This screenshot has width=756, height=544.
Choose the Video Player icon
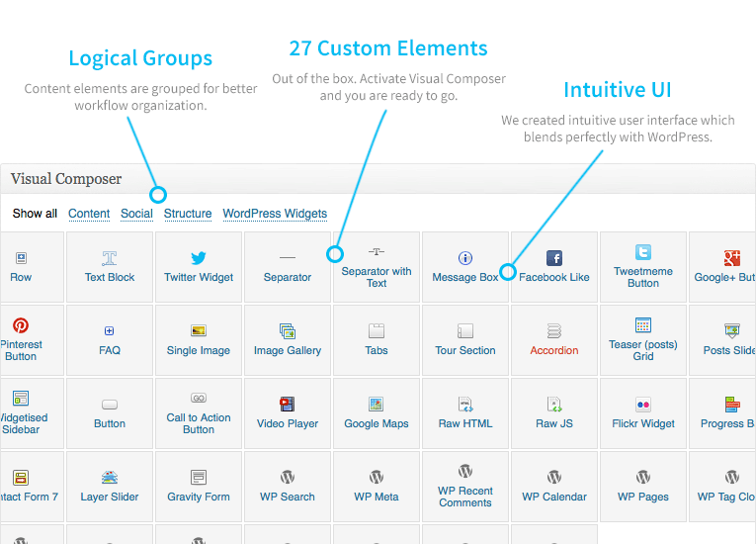pyautogui.click(x=288, y=404)
